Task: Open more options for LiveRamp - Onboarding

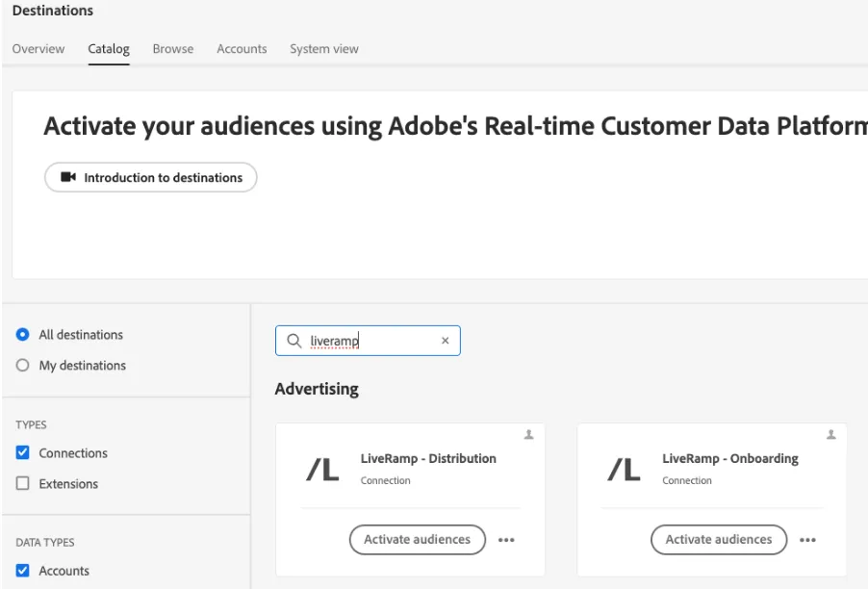Action: (807, 540)
